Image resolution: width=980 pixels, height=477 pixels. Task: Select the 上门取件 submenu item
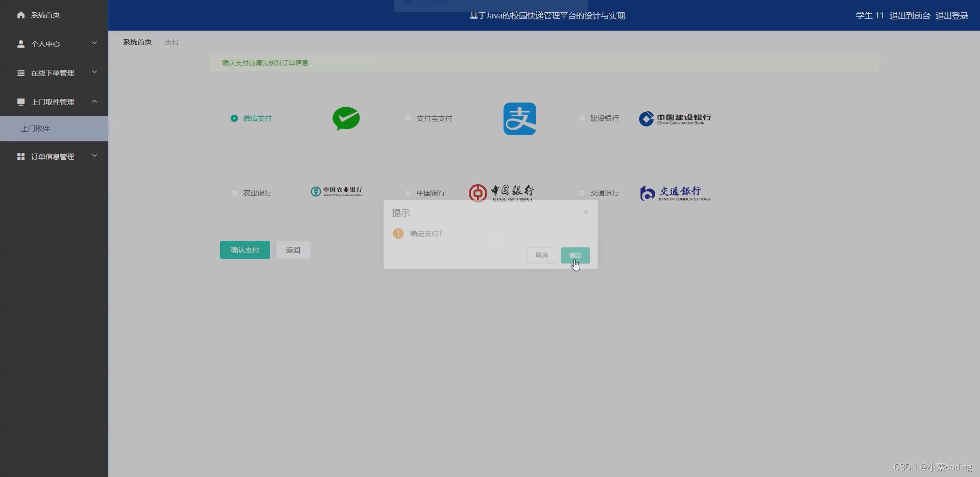coord(54,129)
